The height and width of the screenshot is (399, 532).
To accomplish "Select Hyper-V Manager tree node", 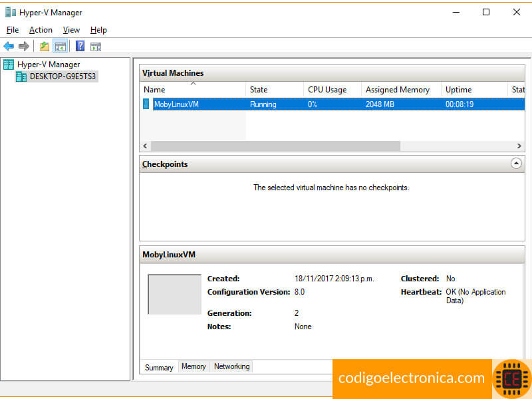I will [x=49, y=65].
